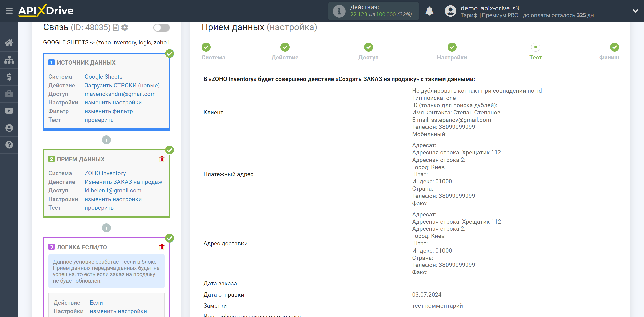Click Загрузить СТРОКИ (новые) action link

pyautogui.click(x=122, y=85)
